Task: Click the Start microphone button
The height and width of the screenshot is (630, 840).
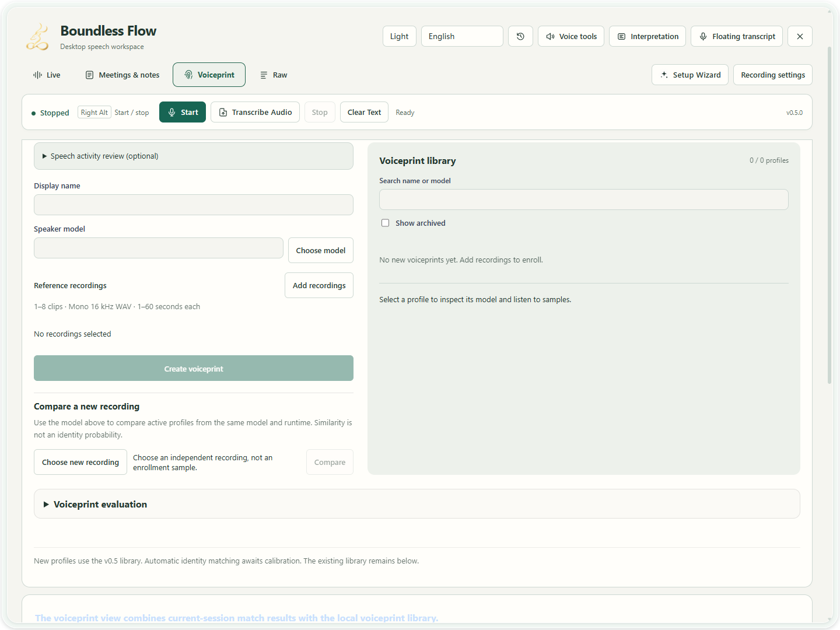Action: [183, 112]
